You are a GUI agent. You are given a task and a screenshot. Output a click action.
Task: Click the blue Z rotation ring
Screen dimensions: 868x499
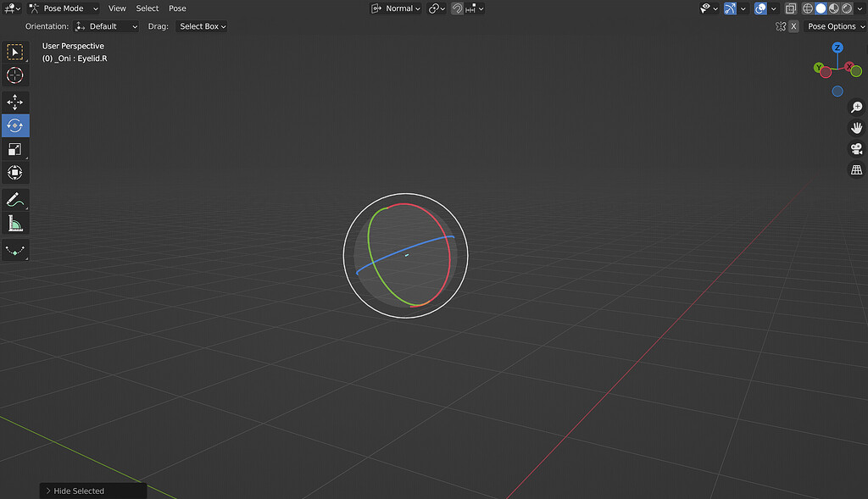click(404, 252)
